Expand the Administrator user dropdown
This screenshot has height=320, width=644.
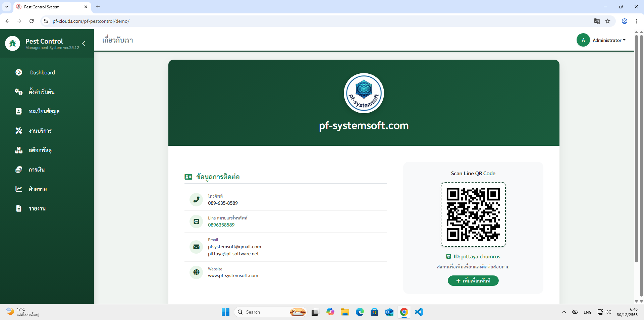(609, 40)
